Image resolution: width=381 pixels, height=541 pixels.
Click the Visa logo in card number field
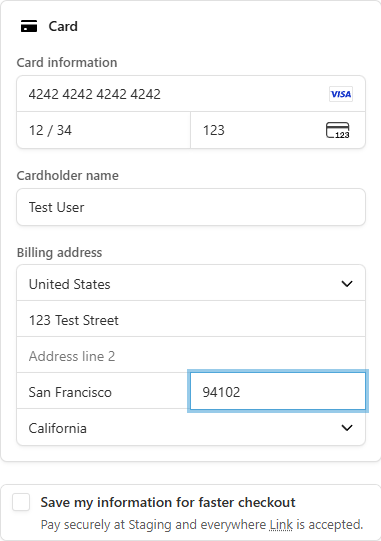click(x=341, y=94)
